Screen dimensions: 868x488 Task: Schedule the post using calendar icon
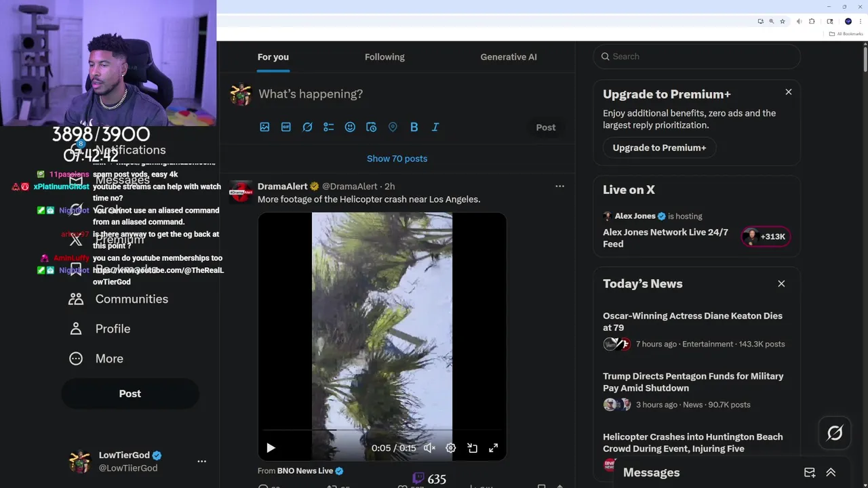[371, 127]
